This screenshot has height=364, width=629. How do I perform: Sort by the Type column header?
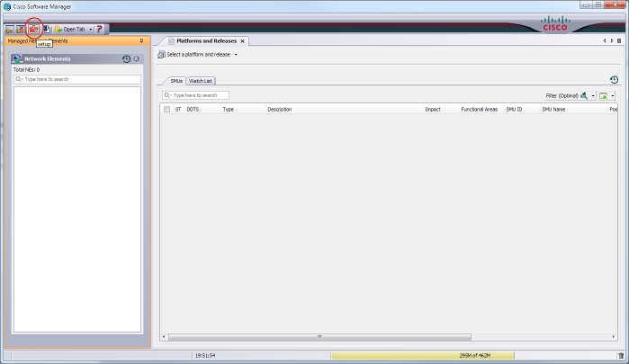coord(242,109)
